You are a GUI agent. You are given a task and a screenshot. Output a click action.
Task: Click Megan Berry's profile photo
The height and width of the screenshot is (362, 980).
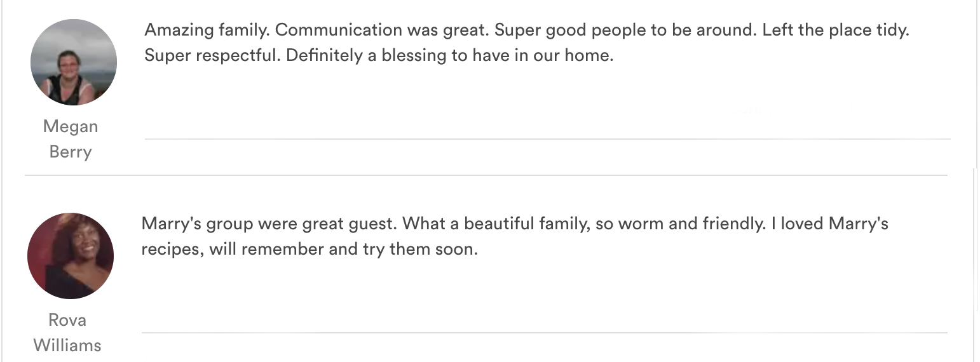tap(74, 62)
